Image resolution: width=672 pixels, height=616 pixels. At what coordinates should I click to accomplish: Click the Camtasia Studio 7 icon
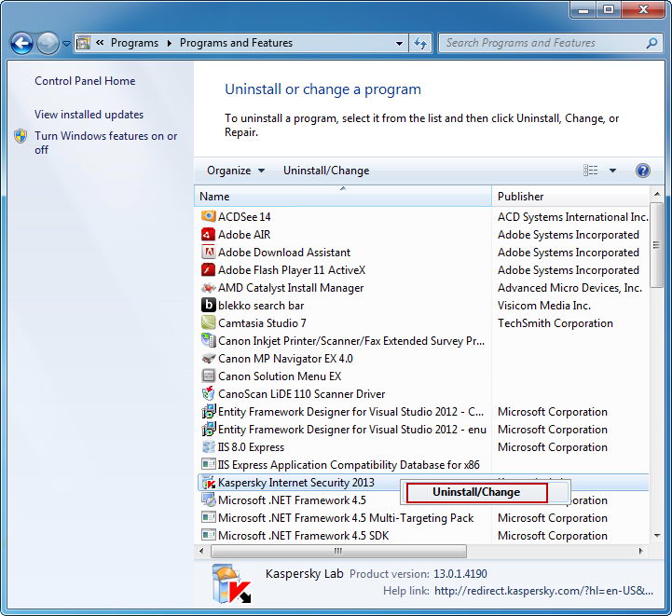[x=208, y=323]
